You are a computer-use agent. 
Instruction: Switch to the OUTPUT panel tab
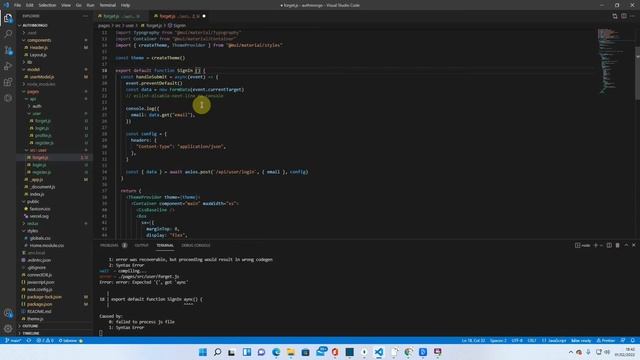pos(142,245)
